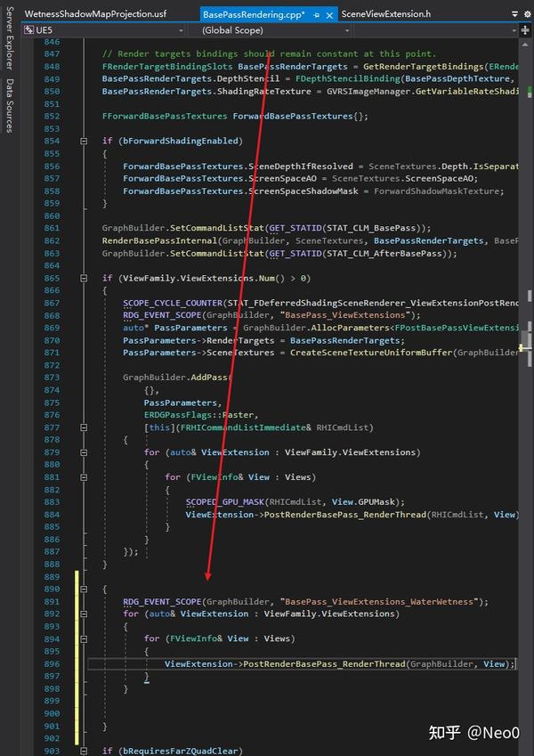Collapse the lambda block at line 877
The width and height of the screenshot is (534, 756).
tap(84, 427)
